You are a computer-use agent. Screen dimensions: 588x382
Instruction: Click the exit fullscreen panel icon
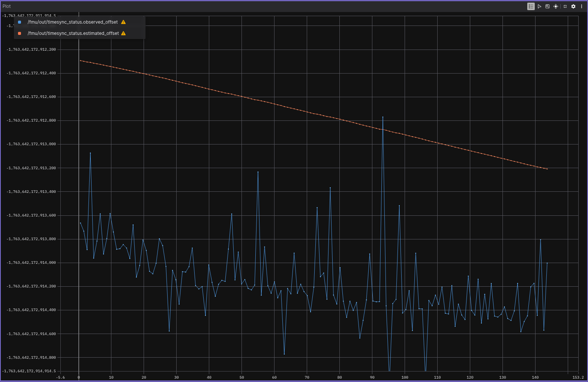coord(565,6)
